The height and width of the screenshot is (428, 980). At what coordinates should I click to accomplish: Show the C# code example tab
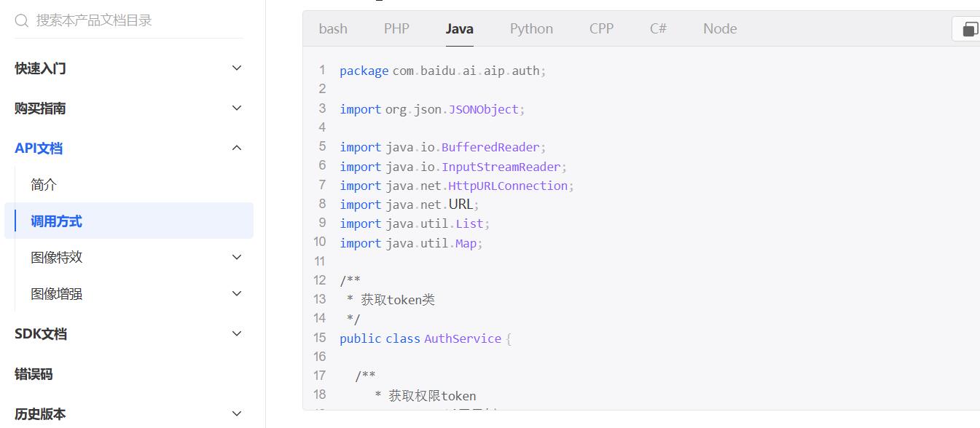[658, 29]
